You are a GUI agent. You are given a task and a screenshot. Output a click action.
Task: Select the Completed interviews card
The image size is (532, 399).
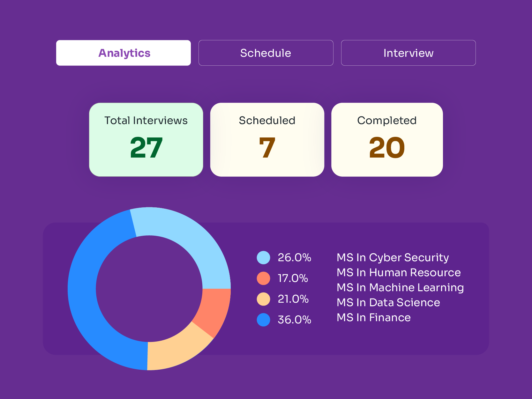(x=387, y=140)
